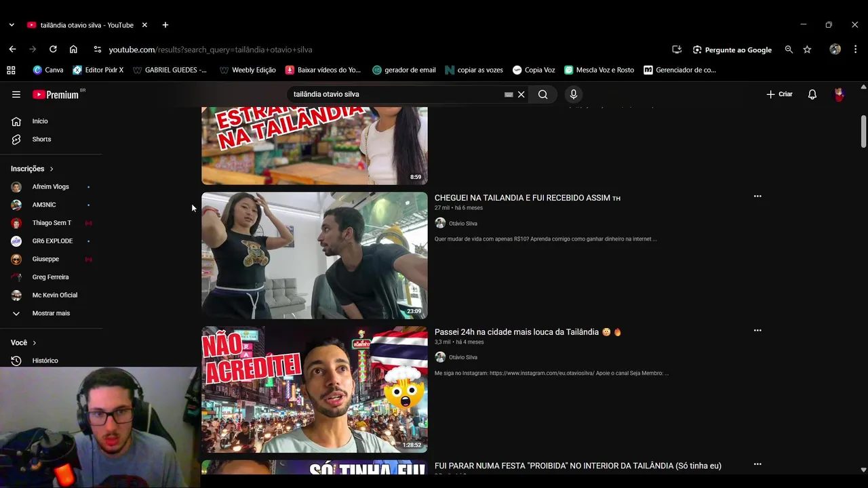The width and height of the screenshot is (868, 488).
Task: Run search with the magnifier button
Action: click(543, 94)
